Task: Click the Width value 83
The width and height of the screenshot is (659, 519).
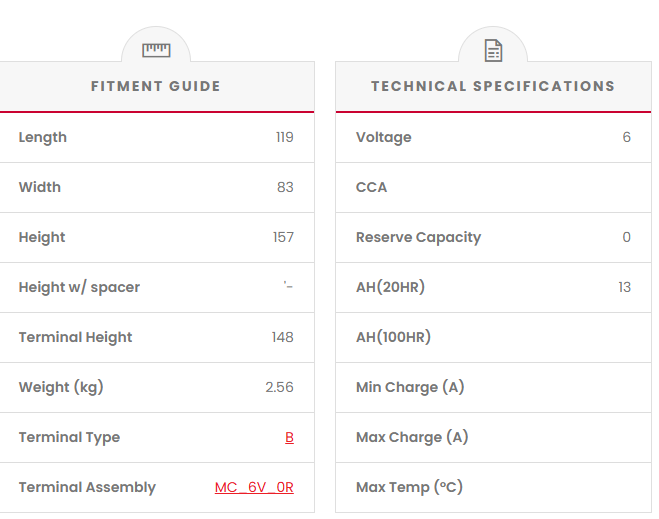Action: [285, 187]
